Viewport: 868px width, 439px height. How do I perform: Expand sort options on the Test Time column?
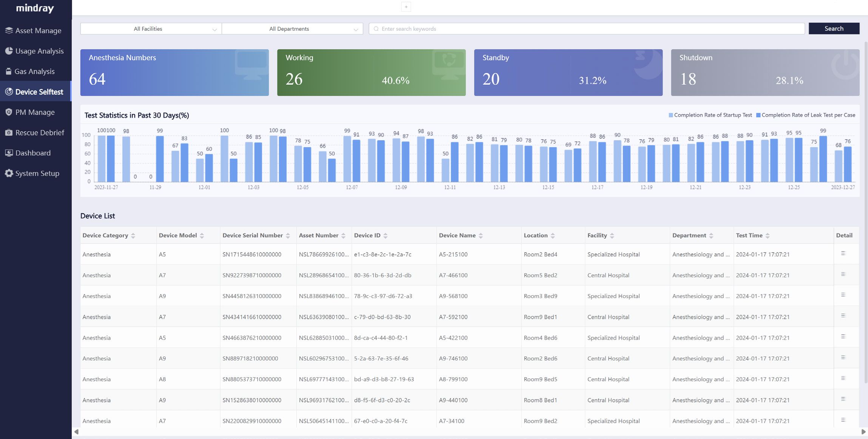pyautogui.click(x=768, y=235)
